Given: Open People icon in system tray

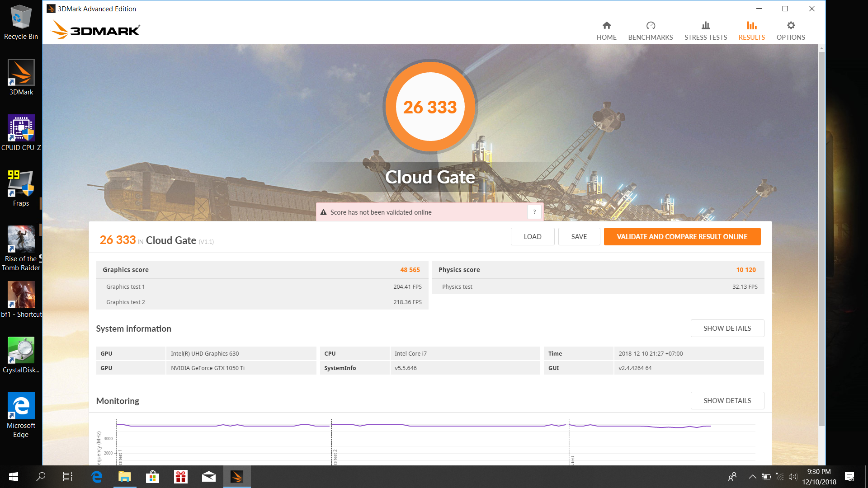Looking at the screenshot, I should (732, 477).
